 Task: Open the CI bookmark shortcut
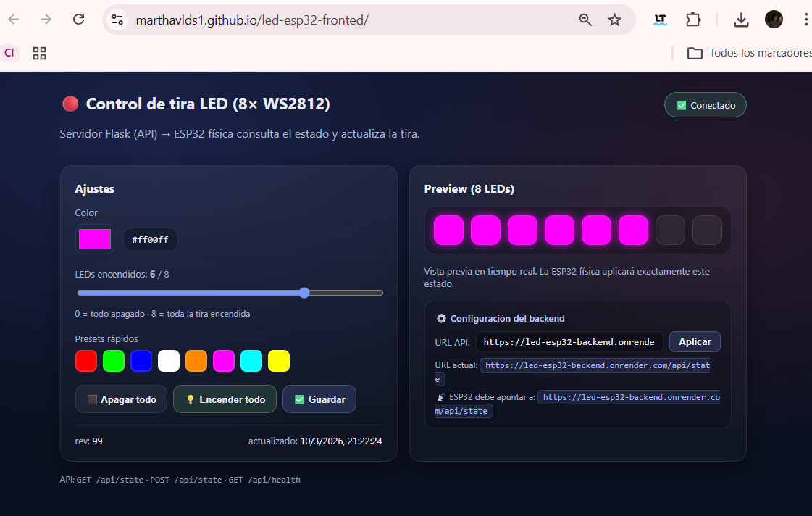(9, 53)
